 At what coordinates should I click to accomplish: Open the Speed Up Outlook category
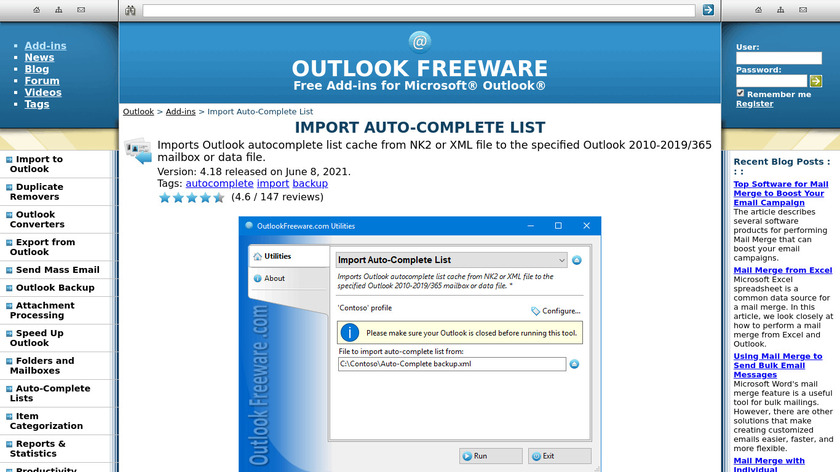(36, 338)
